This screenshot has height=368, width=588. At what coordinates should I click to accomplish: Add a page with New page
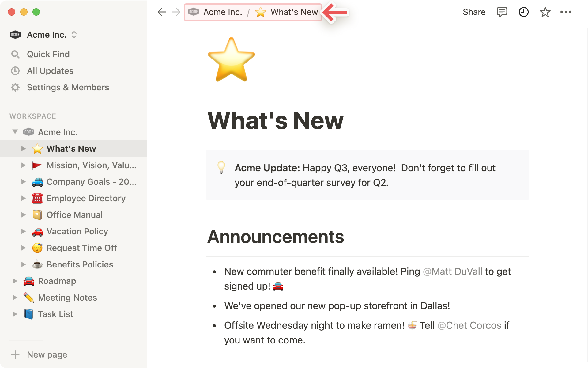(47, 355)
